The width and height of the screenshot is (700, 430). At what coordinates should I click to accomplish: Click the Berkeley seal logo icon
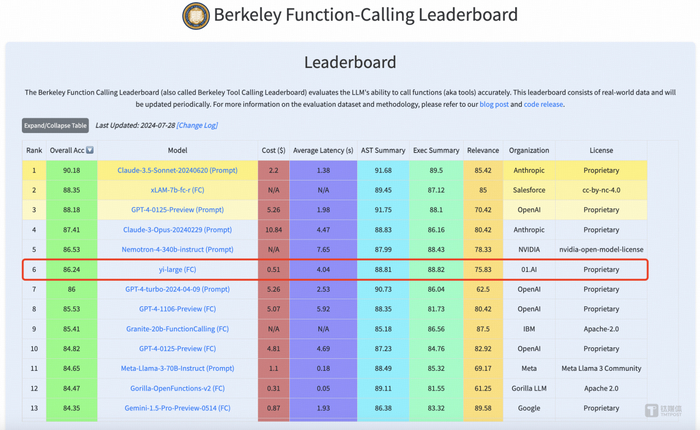[x=196, y=16]
